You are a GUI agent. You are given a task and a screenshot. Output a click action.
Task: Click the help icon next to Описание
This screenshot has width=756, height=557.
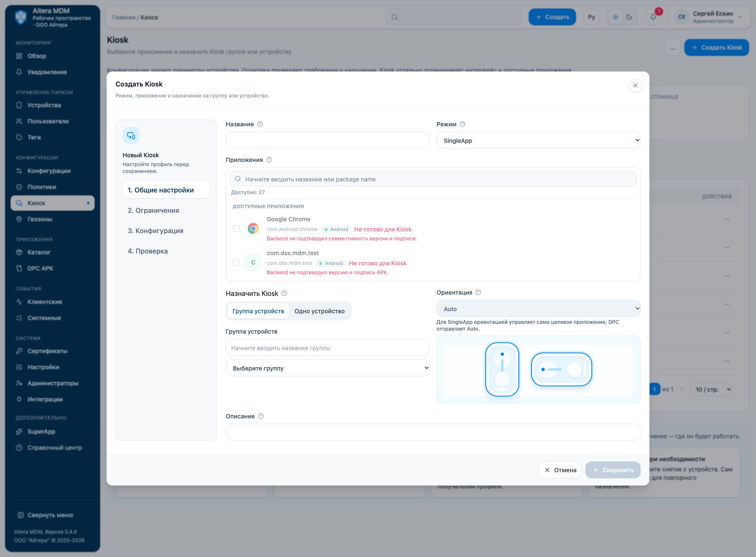[261, 416]
